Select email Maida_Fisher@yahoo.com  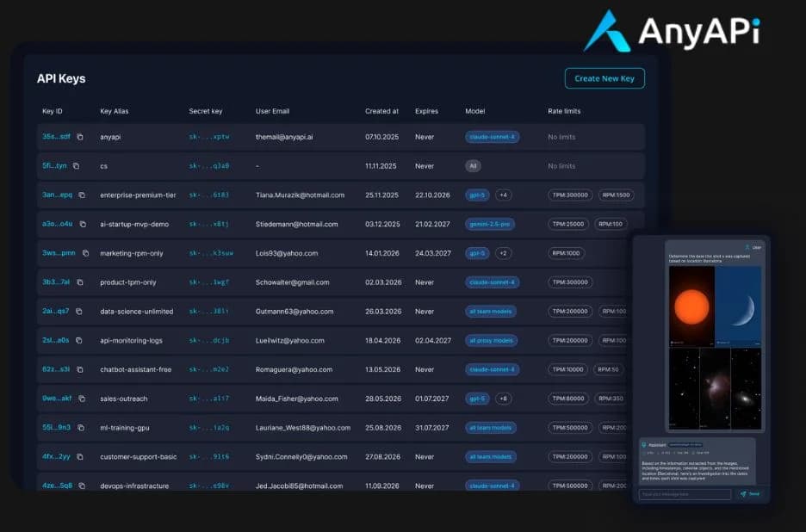click(297, 399)
